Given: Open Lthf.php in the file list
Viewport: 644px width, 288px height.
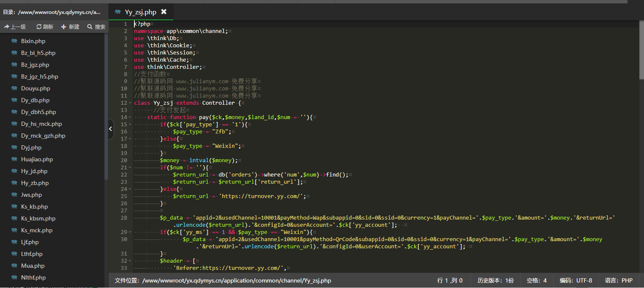Looking at the screenshot, I should 32,254.
